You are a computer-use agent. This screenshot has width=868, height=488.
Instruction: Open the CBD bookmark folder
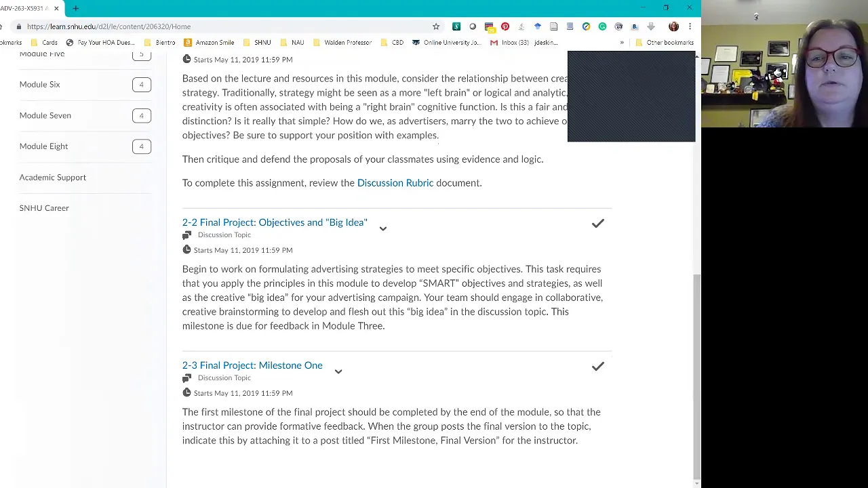point(392,43)
